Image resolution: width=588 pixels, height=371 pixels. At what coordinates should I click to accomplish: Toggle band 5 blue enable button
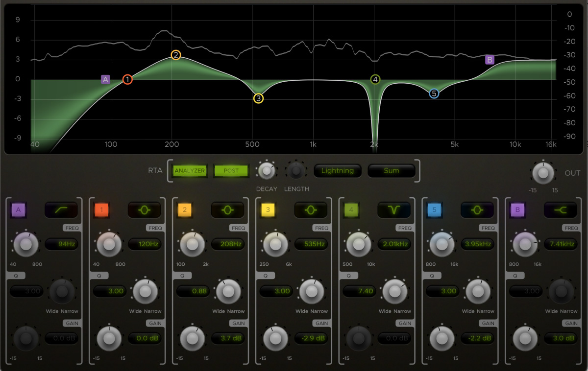[435, 210]
